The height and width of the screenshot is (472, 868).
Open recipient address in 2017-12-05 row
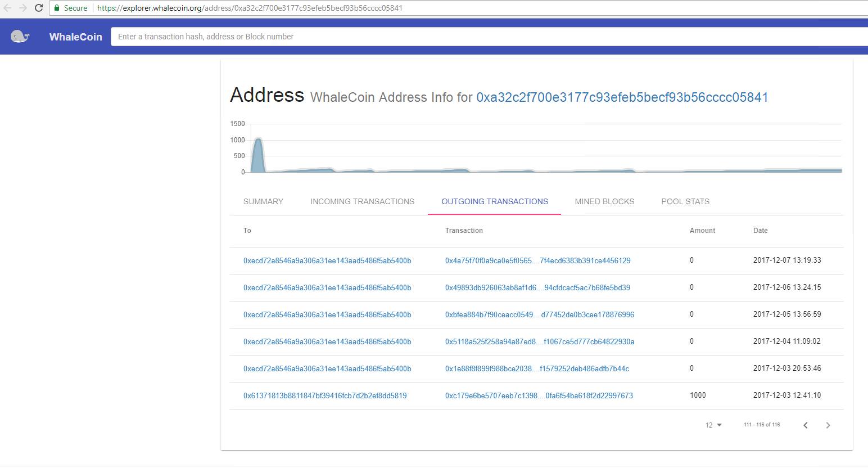pyautogui.click(x=327, y=314)
